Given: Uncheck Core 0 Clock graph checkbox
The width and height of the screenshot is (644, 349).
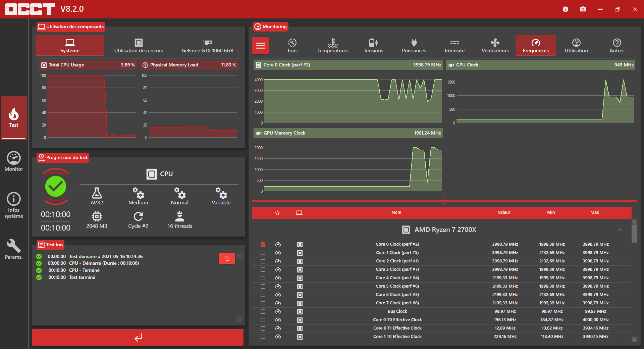Looking at the screenshot, I should pos(263,244).
